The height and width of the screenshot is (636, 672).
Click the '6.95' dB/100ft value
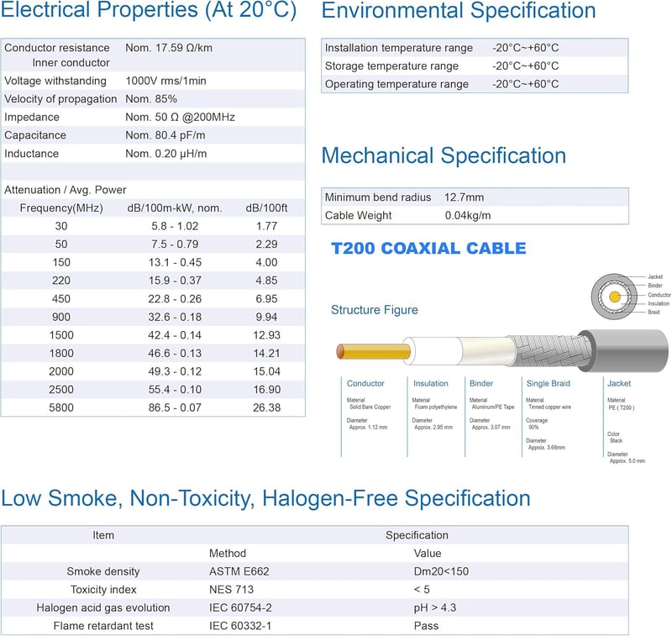click(266, 299)
